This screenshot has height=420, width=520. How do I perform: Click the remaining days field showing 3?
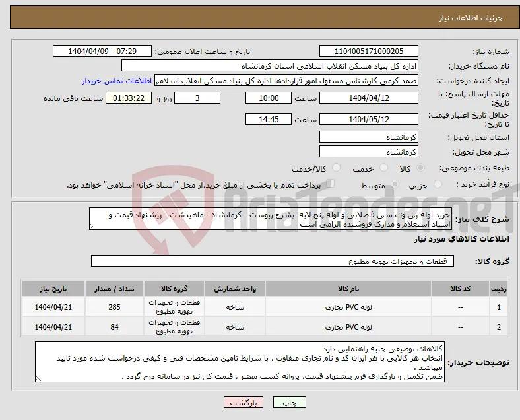pos(197,98)
